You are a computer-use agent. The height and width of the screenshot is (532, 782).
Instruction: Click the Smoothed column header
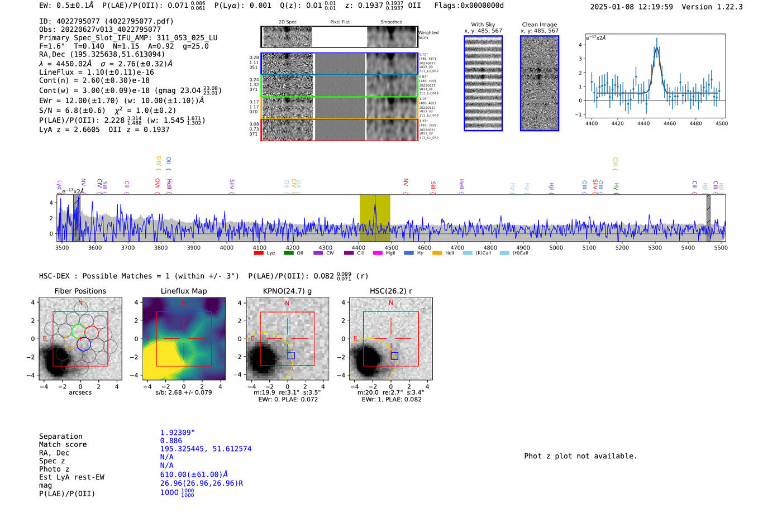(391, 22)
